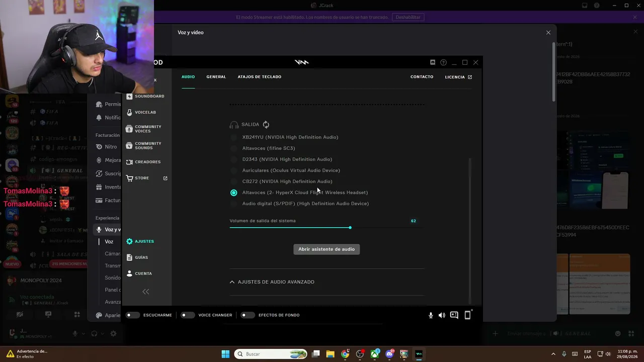Click Abrir asistente de audio button
This screenshot has height=362, width=644.
tap(327, 249)
